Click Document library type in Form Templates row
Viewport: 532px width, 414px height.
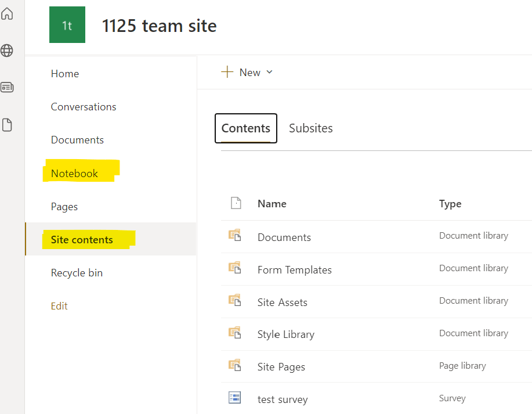pyautogui.click(x=473, y=268)
